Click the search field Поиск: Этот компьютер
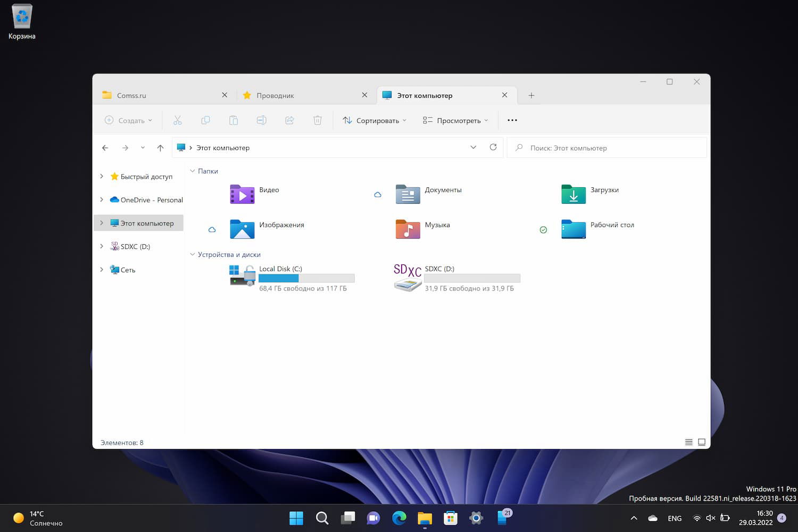 pyautogui.click(x=606, y=148)
